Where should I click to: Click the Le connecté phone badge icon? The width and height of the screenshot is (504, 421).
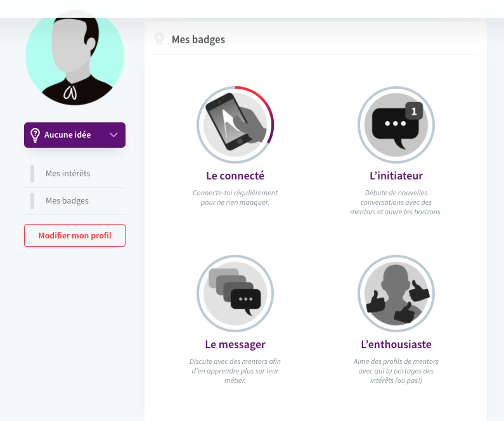point(234,124)
